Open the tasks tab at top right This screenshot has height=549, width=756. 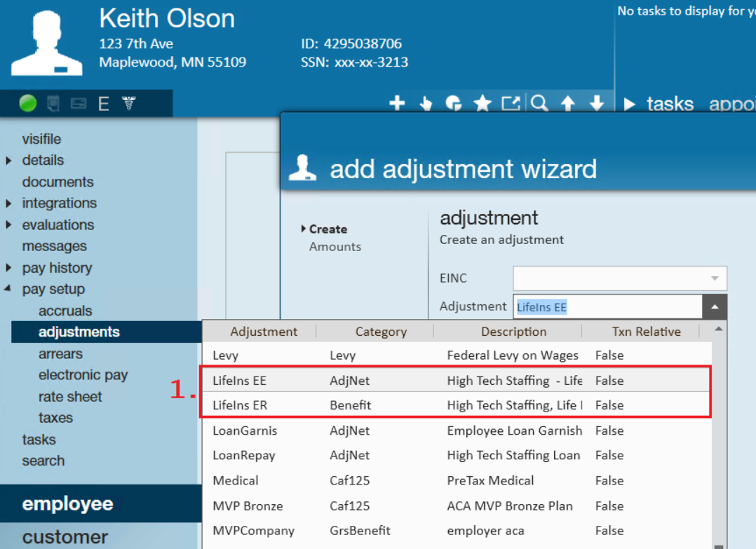[x=670, y=104]
